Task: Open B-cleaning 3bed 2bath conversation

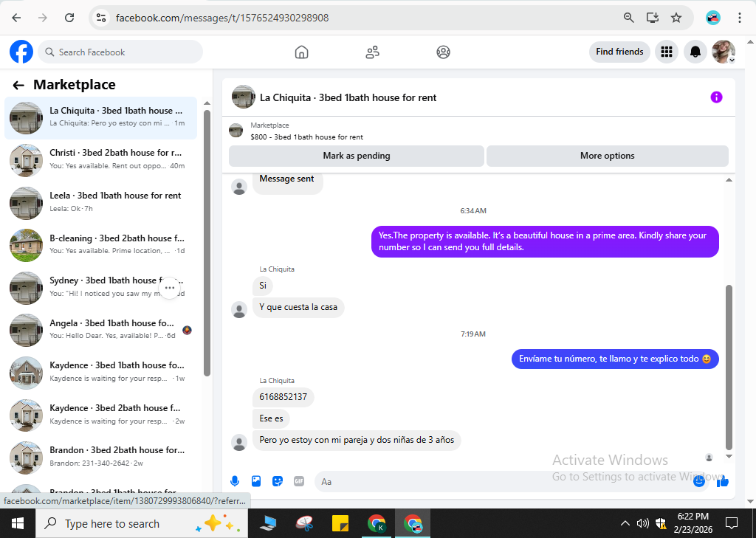Action: (100, 245)
